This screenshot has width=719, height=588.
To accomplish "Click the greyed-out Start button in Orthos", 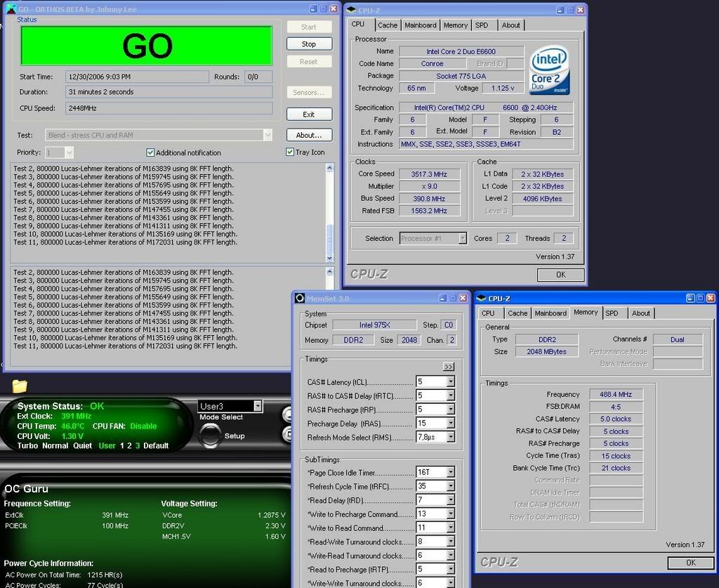I will pyautogui.click(x=309, y=27).
